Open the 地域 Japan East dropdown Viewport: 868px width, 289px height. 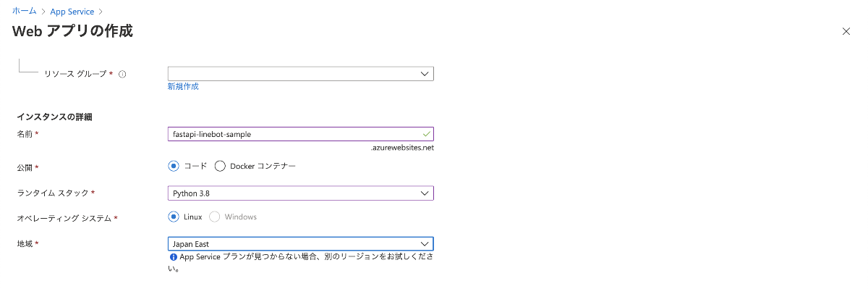[300, 244]
